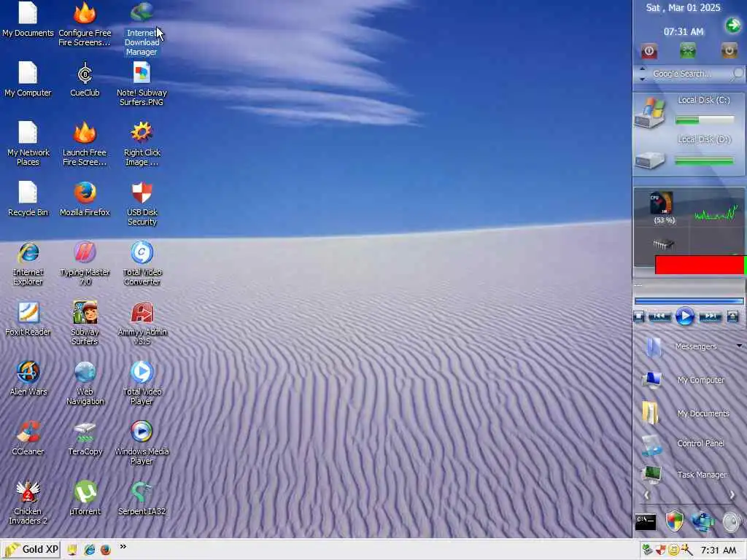Open Configure Free Fire Screensaver icon
747x560 pixels.
pos(85,24)
